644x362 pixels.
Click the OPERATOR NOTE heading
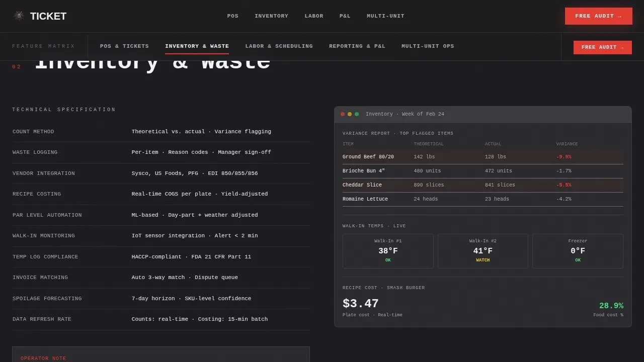43,358
